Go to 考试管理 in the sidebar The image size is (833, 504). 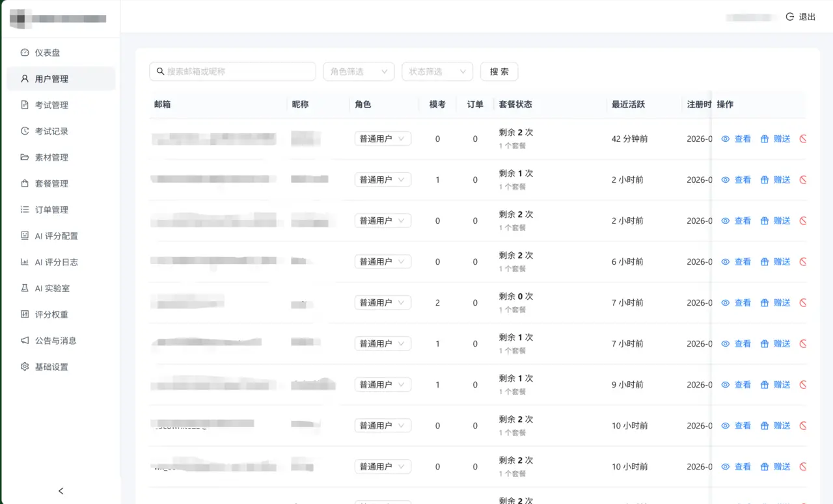[61, 105]
